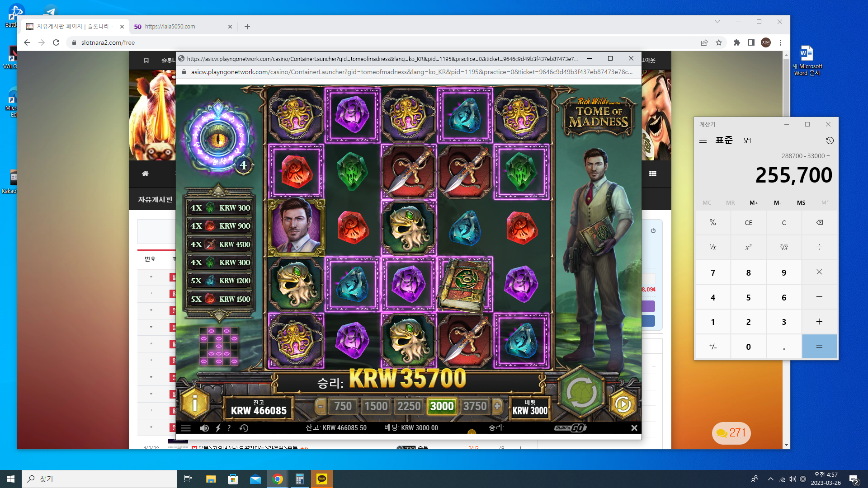The image size is (868, 488).
Task: Click digit 0 on the calculator
Action: [749, 347]
